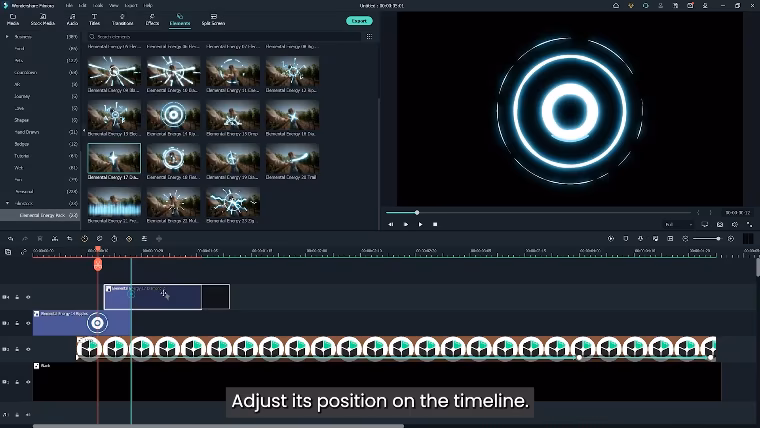This screenshot has width=760, height=428.
Task: Click the Duration stopwatch icon
Action: pos(114,238)
